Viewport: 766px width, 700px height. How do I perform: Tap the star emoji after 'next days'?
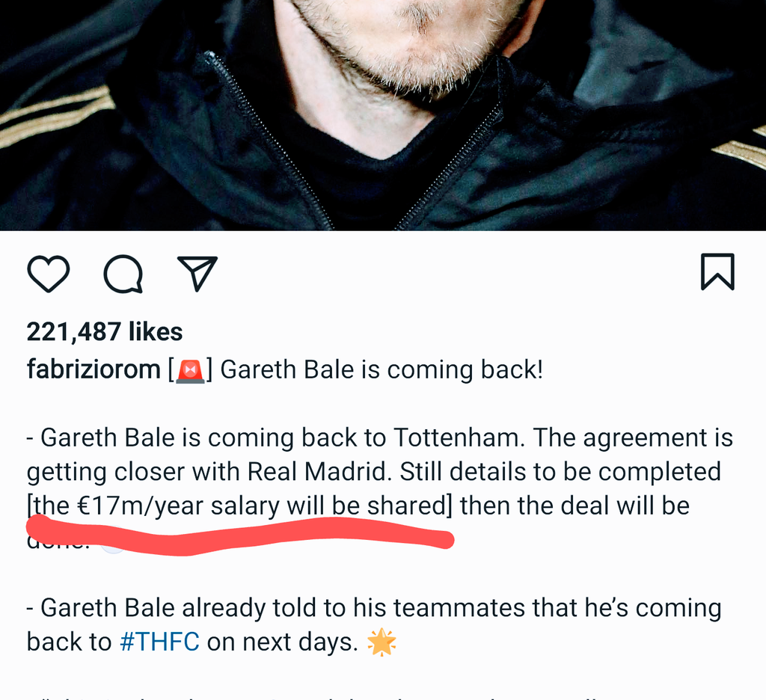(x=382, y=642)
